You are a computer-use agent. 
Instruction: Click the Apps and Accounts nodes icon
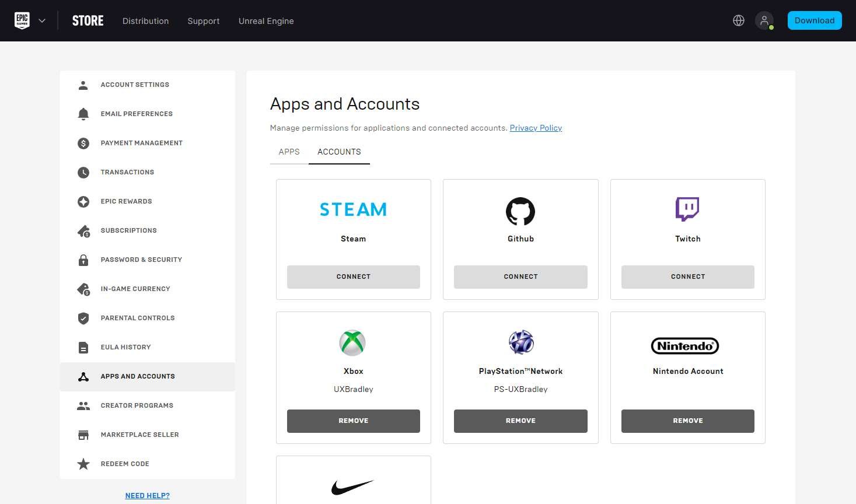(83, 377)
